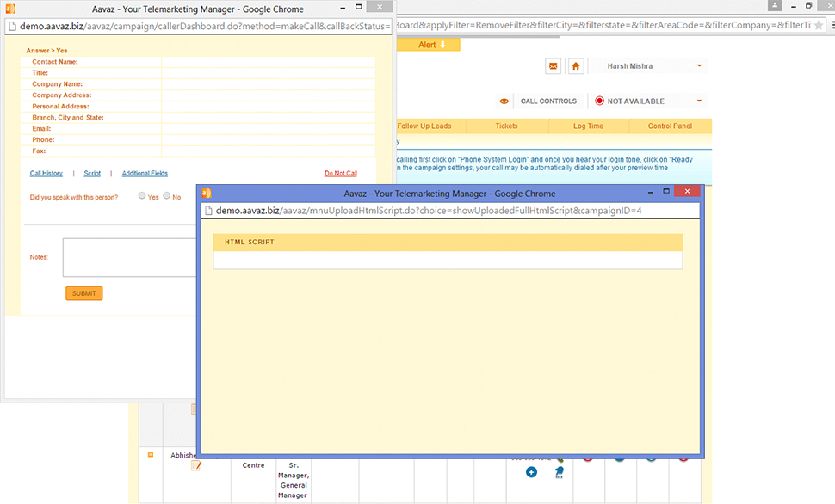The image size is (835, 504).
Task: Select Yes for did you speak with this person
Action: click(x=142, y=196)
